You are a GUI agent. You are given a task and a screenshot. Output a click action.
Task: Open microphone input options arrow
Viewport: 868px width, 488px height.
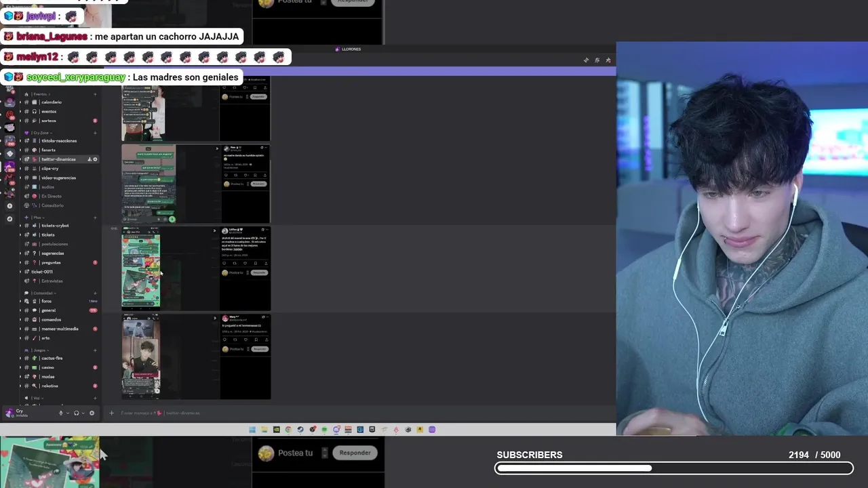click(x=68, y=413)
